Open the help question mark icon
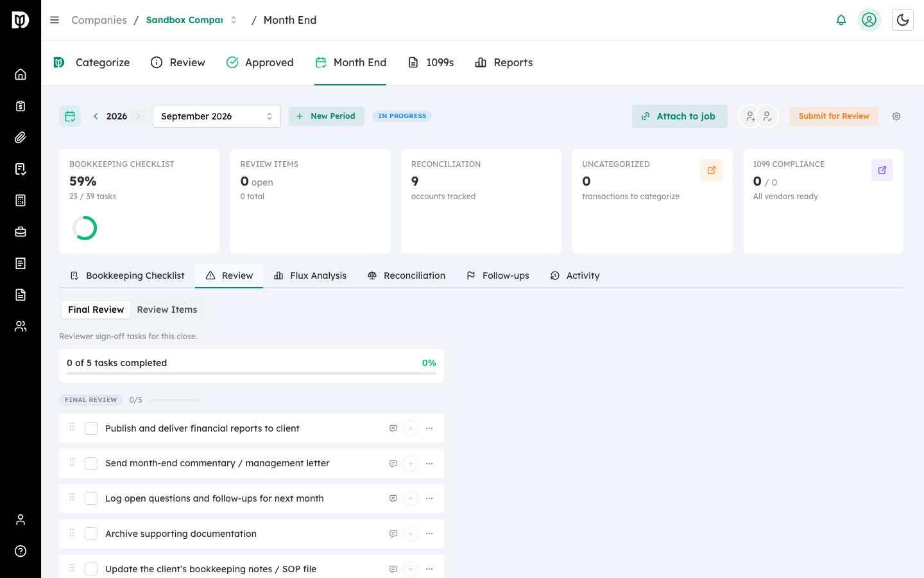This screenshot has height=578, width=924. pyautogui.click(x=21, y=551)
